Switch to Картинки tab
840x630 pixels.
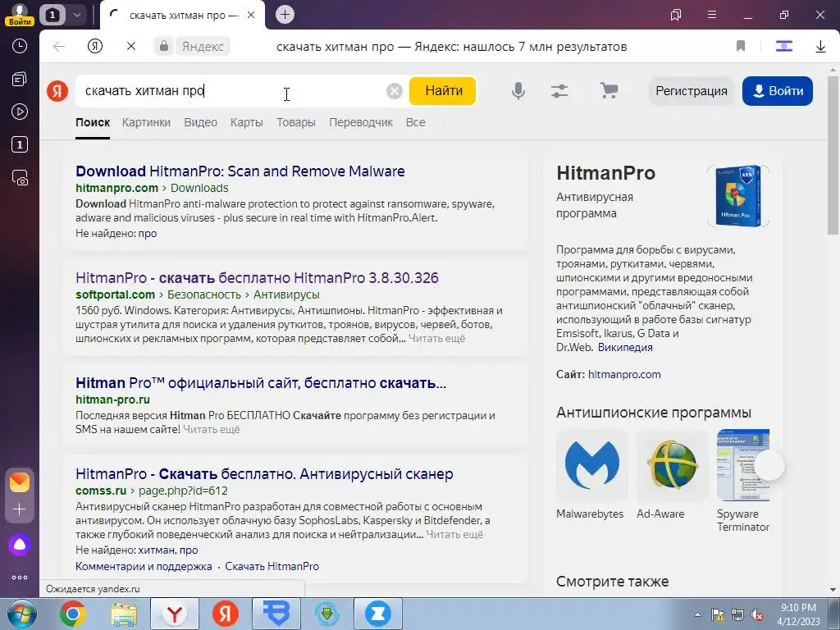[146, 123]
